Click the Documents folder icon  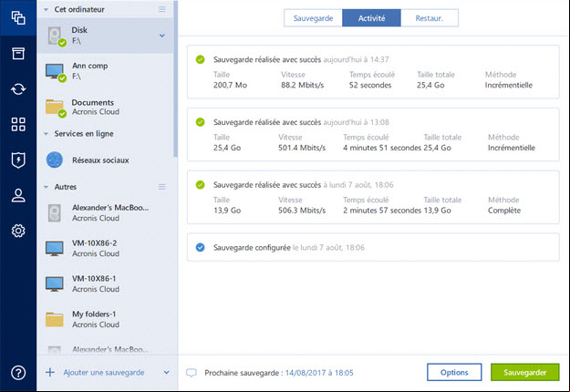pyautogui.click(x=56, y=108)
